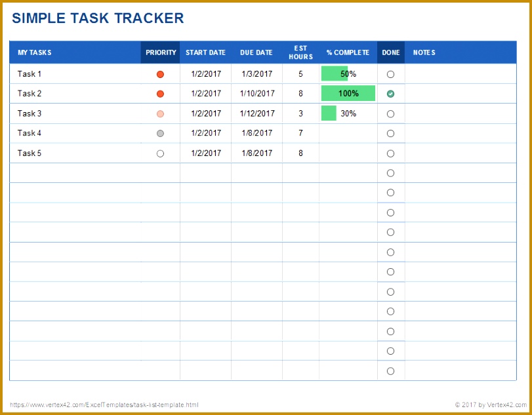Mark Task 3 as done
This screenshot has height=415, width=532.
(390, 113)
